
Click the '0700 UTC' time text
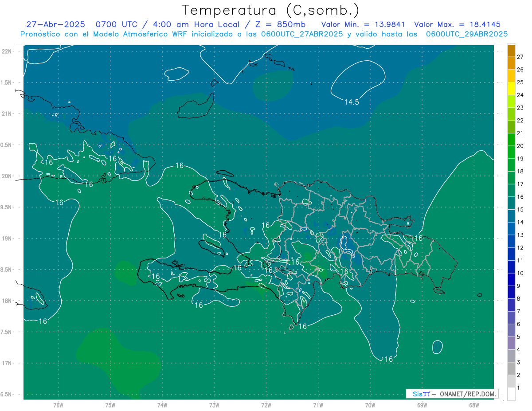[x=118, y=24]
